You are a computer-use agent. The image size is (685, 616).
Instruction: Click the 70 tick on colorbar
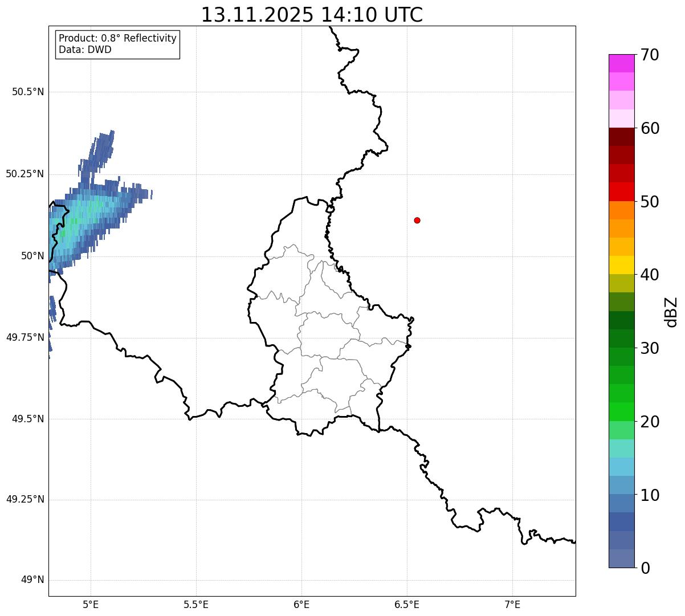(x=650, y=55)
